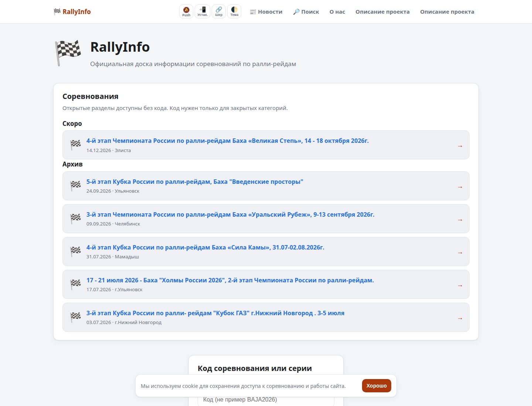Click arrow on «Сила Камы» row

pyautogui.click(x=460, y=253)
